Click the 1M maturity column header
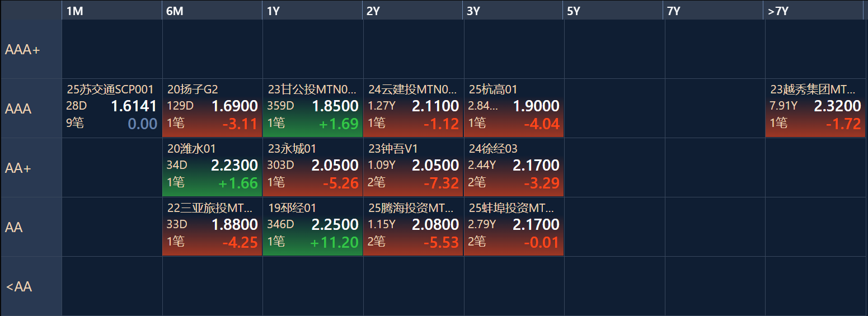 [112, 11]
